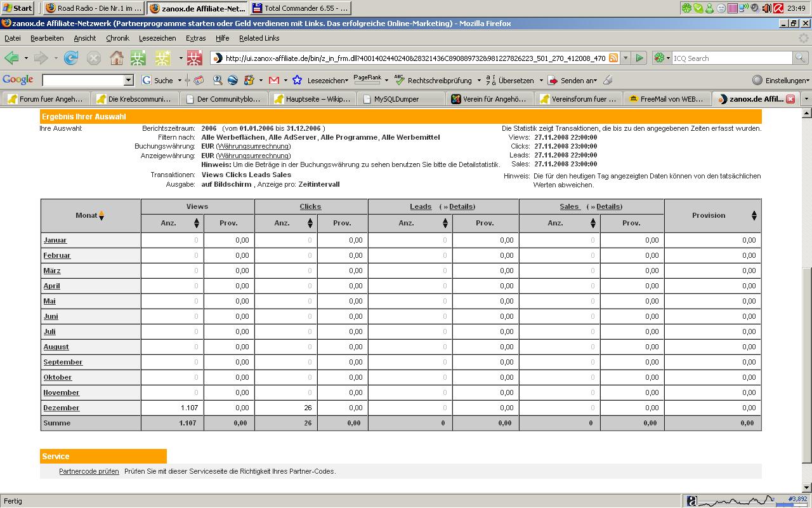
Task: Switch to the MySQLDumper tab
Action: point(396,99)
